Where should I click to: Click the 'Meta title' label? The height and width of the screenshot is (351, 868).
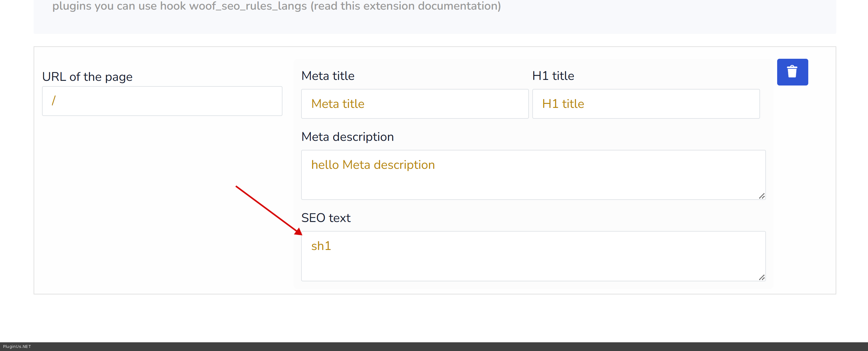point(328,76)
